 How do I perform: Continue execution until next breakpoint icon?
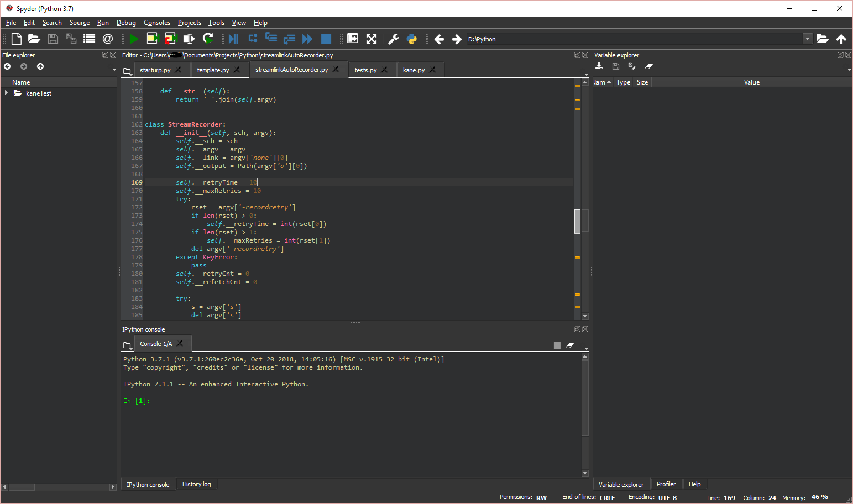(307, 39)
